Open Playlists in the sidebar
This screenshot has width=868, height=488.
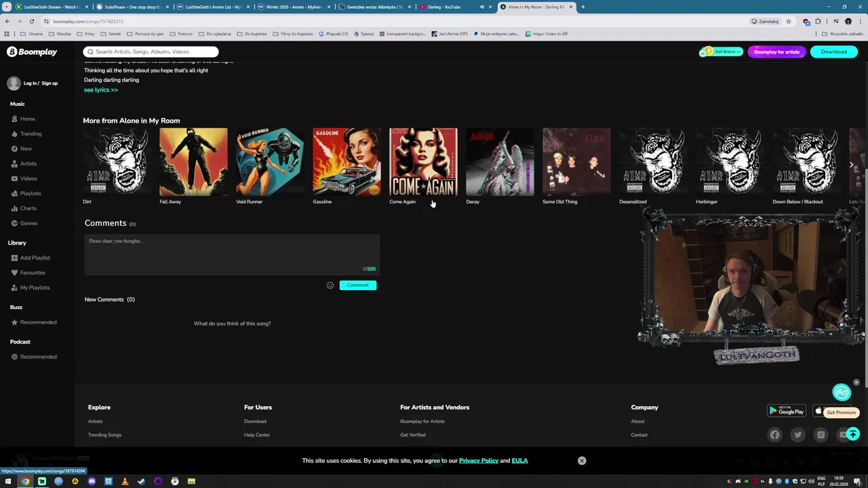click(30, 193)
